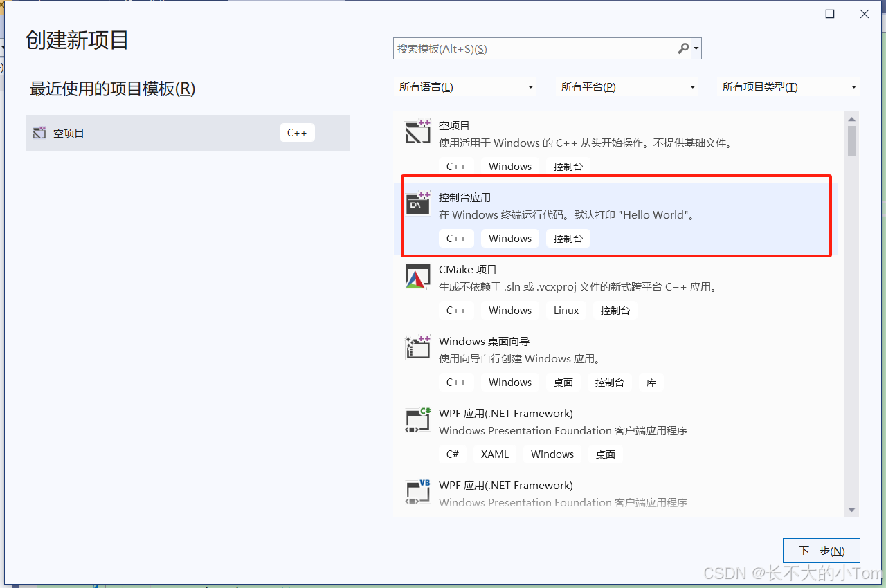Click the C++ tag under 控制台应用
The image size is (886, 588).
pos(456,238)
